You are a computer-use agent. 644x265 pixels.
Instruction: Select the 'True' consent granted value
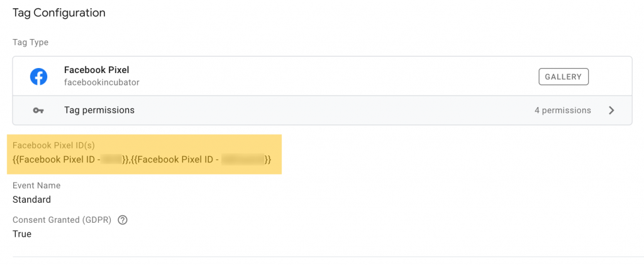click(x=22, y=234)
